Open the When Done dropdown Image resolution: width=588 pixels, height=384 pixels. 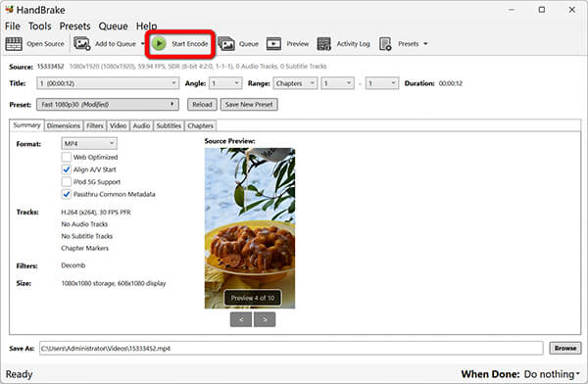pos(552,374)
